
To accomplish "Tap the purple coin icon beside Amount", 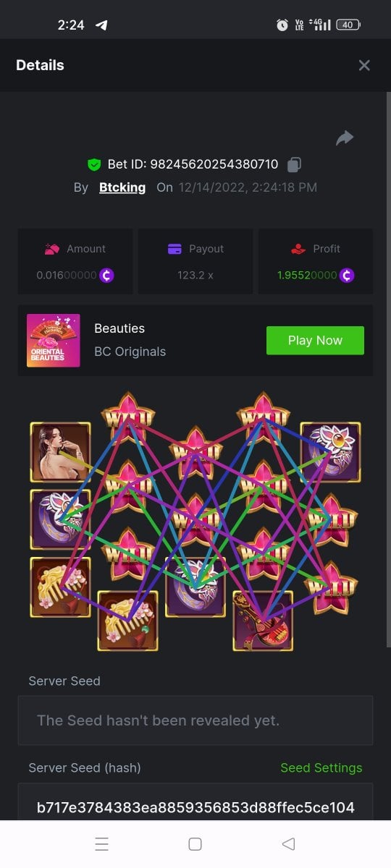I will click(x=106, y=276).
